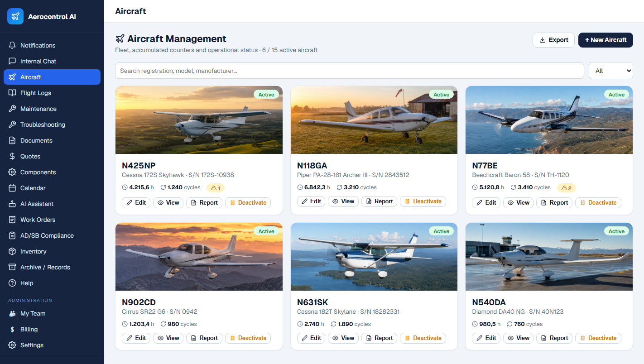Image resolution: width=644 pixels, height=364 pixels.
Task: Open Troubleshooting from the sidebar
Action: 52,125
